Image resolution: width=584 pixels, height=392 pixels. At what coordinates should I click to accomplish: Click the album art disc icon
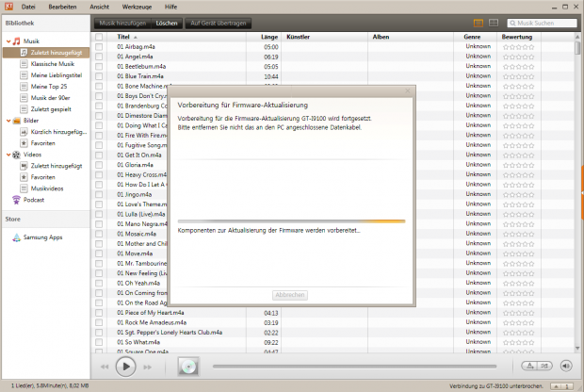(187, 366)
